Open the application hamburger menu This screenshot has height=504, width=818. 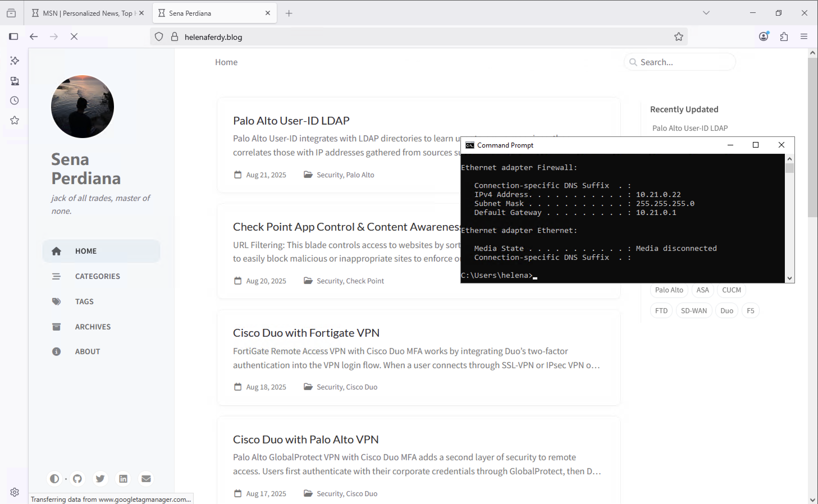click(804, 37)
